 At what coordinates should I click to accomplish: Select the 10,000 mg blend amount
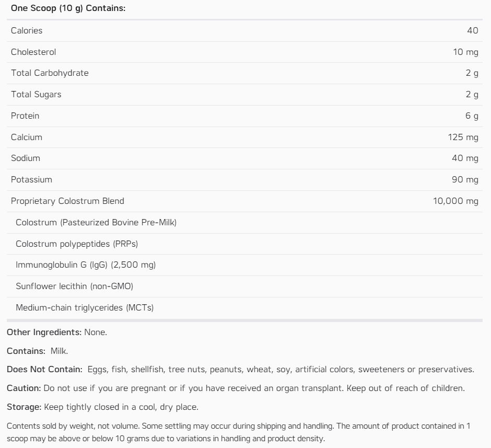point(455,201)
